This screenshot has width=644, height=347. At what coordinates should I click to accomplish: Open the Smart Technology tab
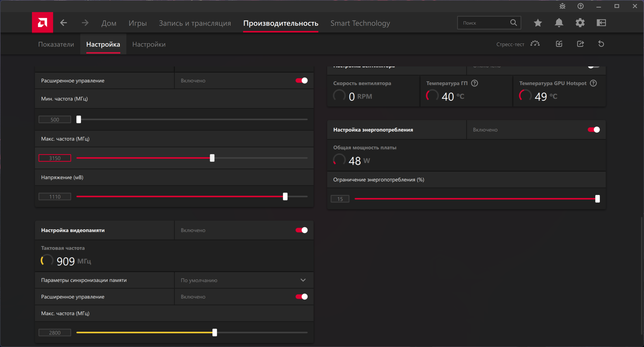pos(360,23)
